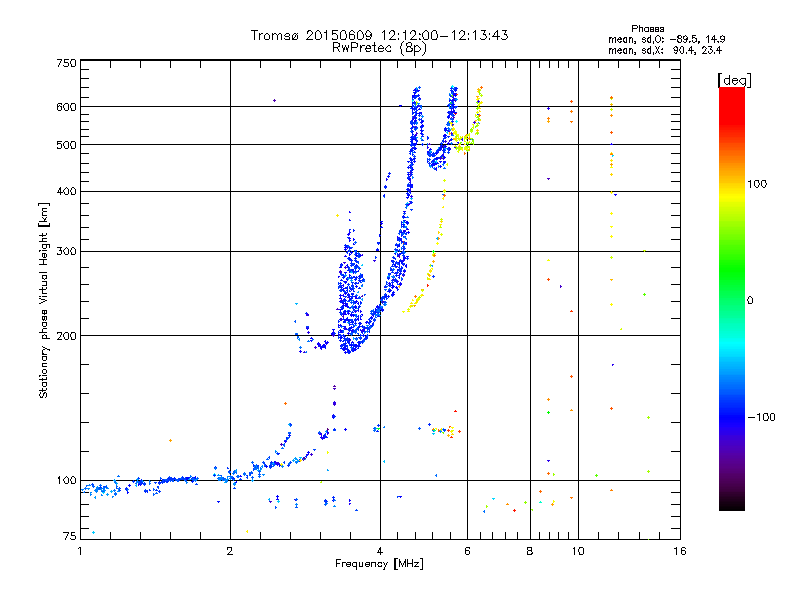Click the 'Frequency [MHz]' axis label
The height and width of the screenshot is (600, 800).
pyautogui.click(x=379, y=564)
